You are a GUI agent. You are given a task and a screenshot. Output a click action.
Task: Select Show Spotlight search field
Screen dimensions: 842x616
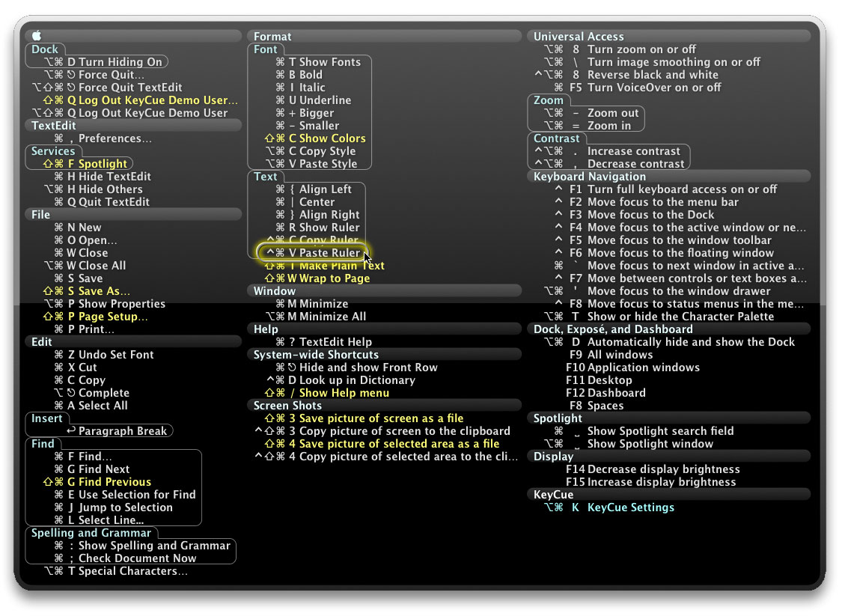coord(662,431)
